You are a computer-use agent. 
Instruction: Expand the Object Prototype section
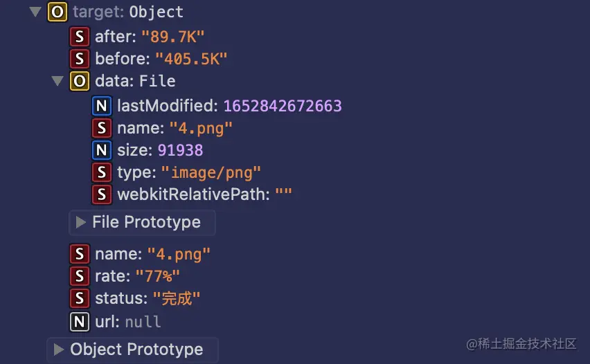(x=58, y=349)
